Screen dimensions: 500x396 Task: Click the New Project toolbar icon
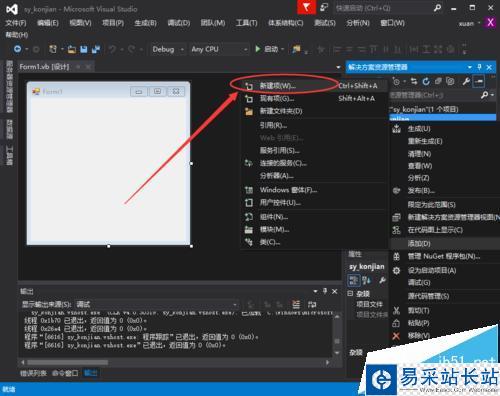click(53, 49)
